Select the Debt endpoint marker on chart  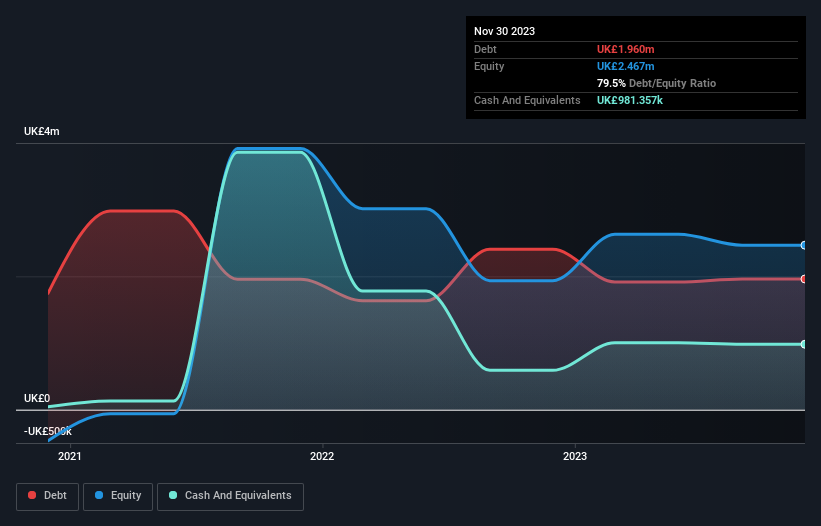(804, 279)
